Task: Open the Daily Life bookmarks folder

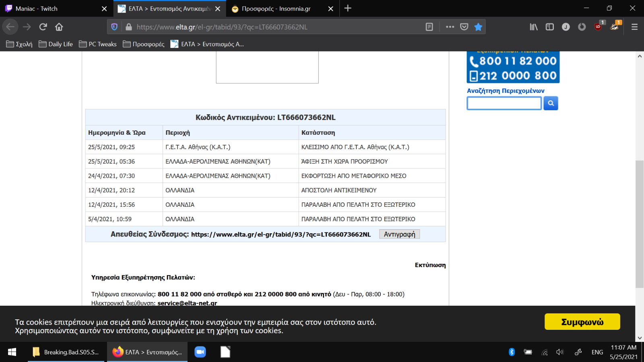Action: 56,44
